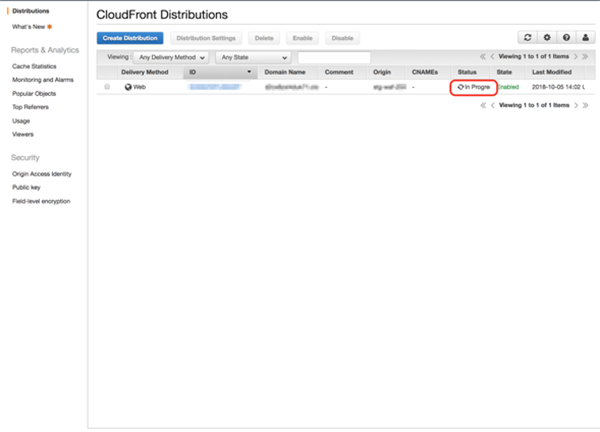This screenshot has height=432, width=600.
Task: Click the Distribution Settings button
Action: (206, 38)
